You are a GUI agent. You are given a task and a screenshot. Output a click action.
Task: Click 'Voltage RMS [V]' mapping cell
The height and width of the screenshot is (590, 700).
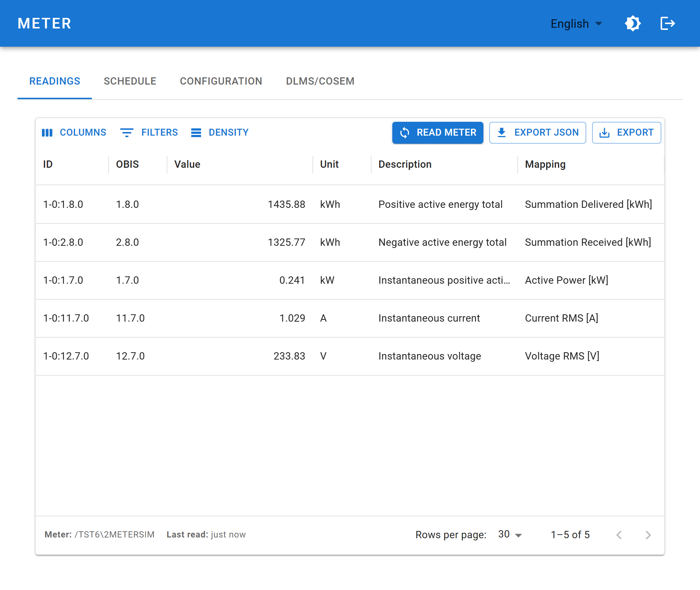pos(562,356)
